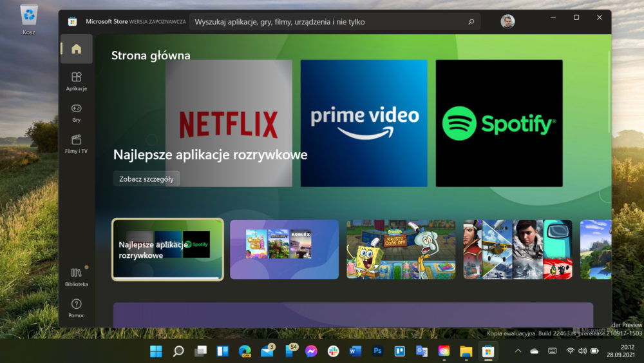Click the battery tray icon

pyautogui.click(x=594, y=351)
